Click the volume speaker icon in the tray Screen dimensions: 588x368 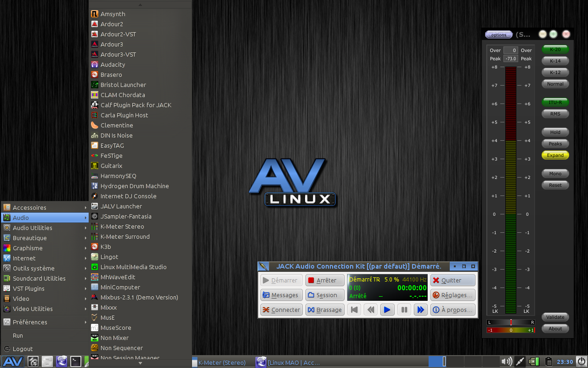[507, 362]
